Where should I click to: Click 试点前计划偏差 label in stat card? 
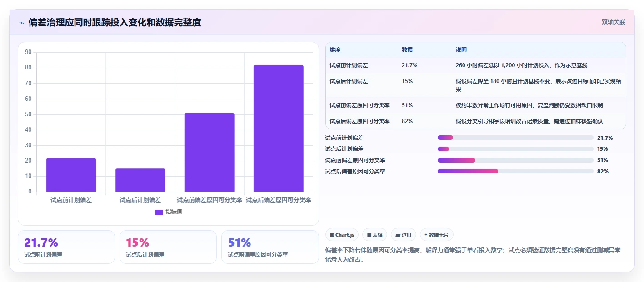43,255
